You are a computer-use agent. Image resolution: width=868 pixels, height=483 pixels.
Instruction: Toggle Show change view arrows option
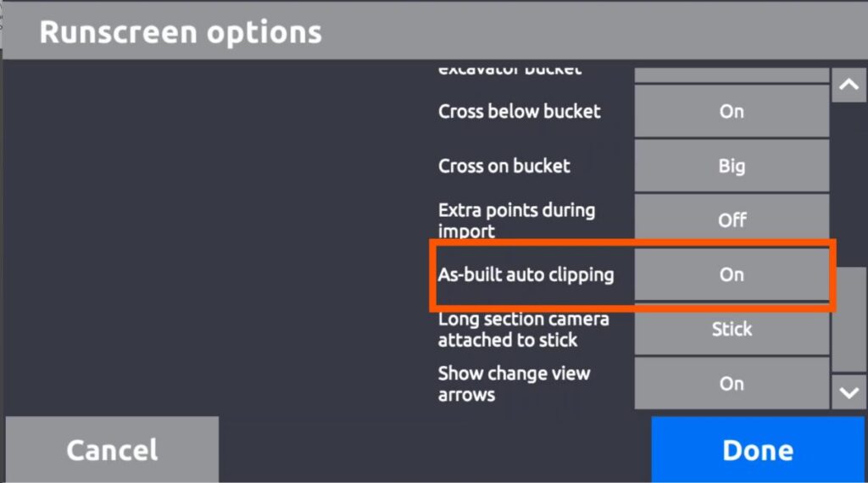point(732,383)
